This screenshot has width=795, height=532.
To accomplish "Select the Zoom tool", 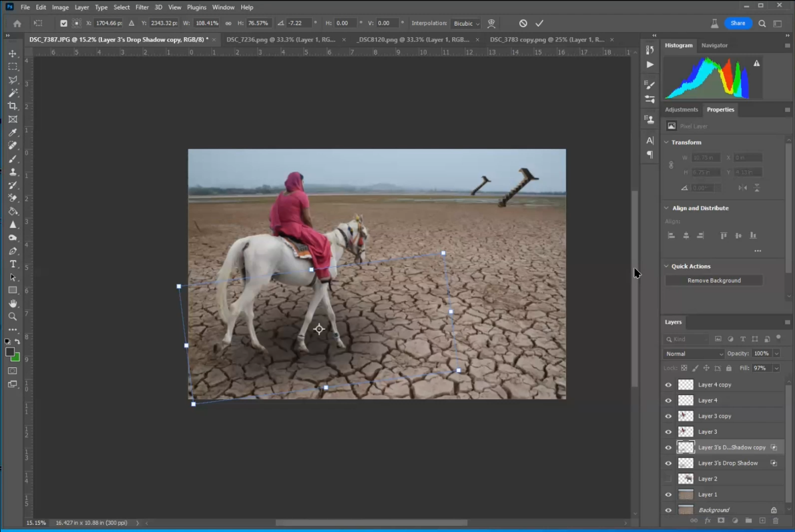I will click(x=13, y=317).
